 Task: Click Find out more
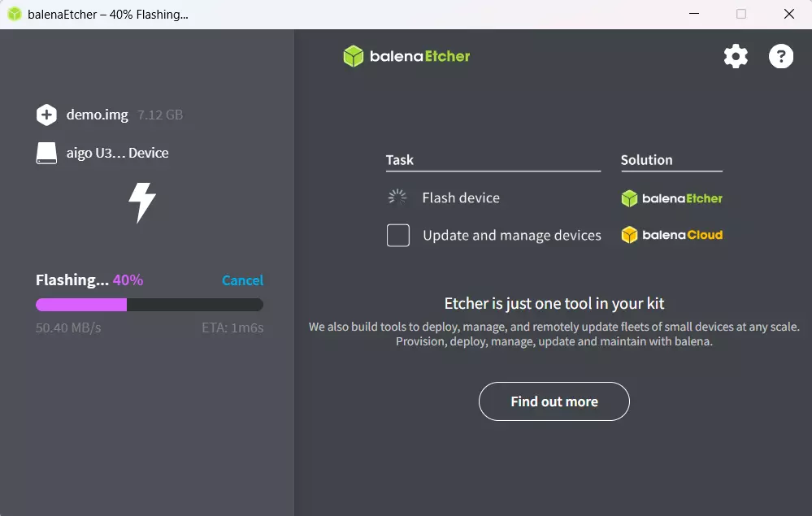coord(554,401)
